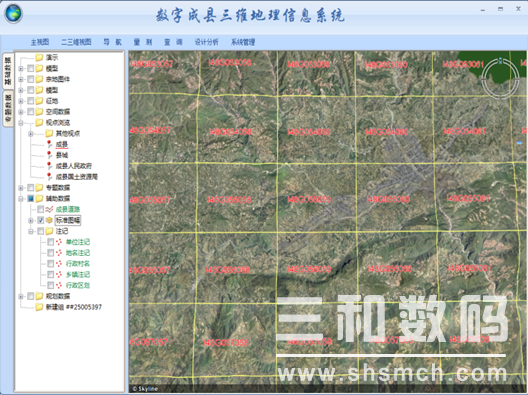Uncheck the 标准图幅 layer checkbox
528x395 pixels.
40,220
